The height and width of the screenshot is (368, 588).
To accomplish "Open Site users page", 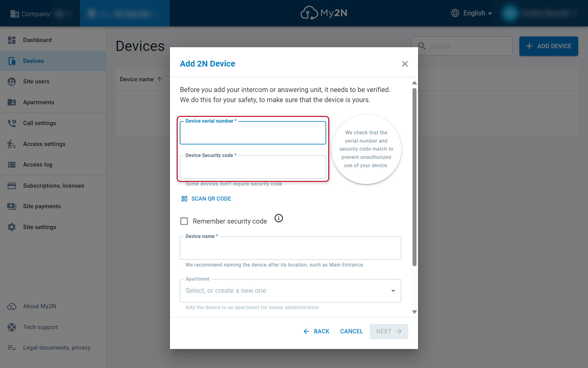I will 53,82.
